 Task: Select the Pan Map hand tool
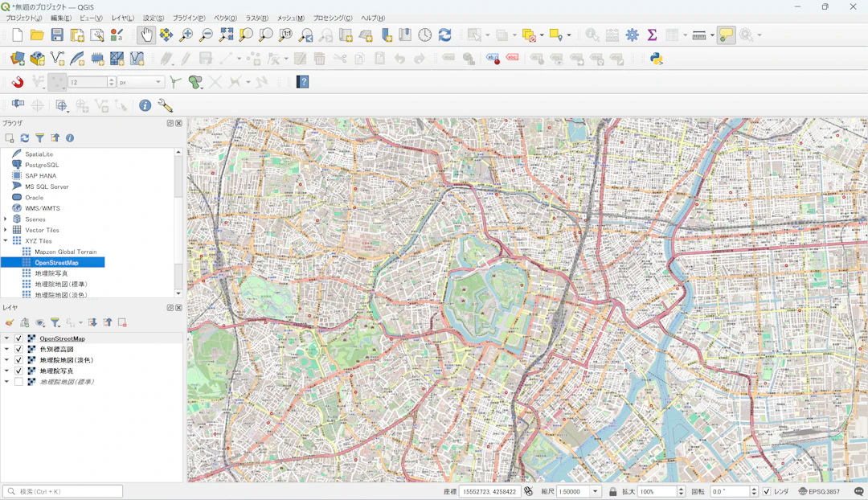[146, 35]
